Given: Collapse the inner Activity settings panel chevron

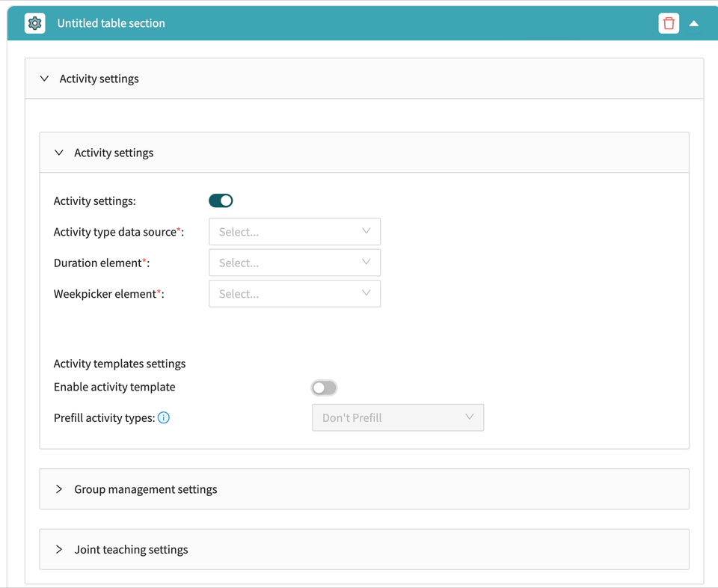Looking at the screenshot, I should 59,153.
